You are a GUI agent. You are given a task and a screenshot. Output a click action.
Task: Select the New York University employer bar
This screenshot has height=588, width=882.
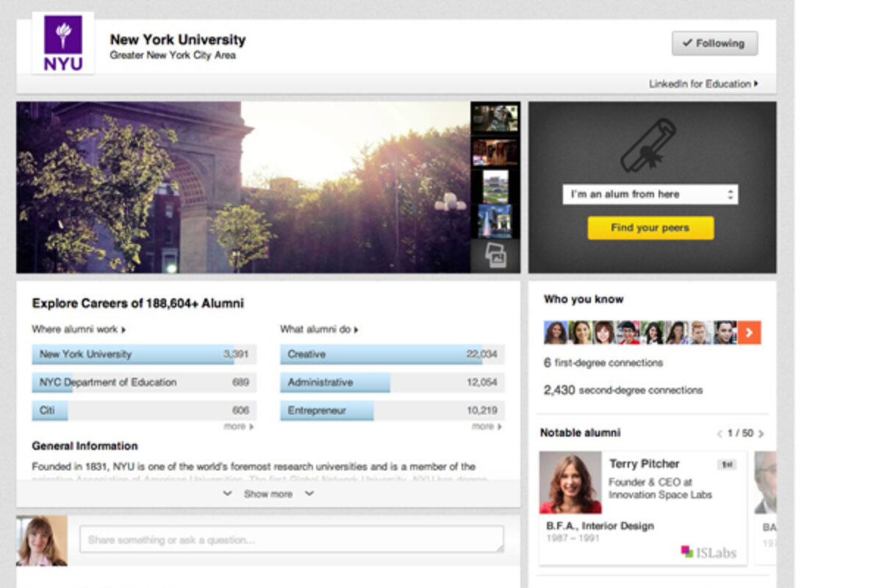(143, 354)
